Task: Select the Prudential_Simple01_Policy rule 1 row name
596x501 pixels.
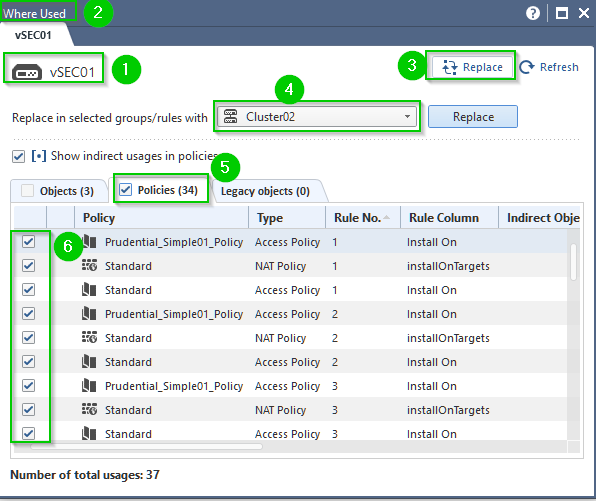Action: [x=174, y=242]
